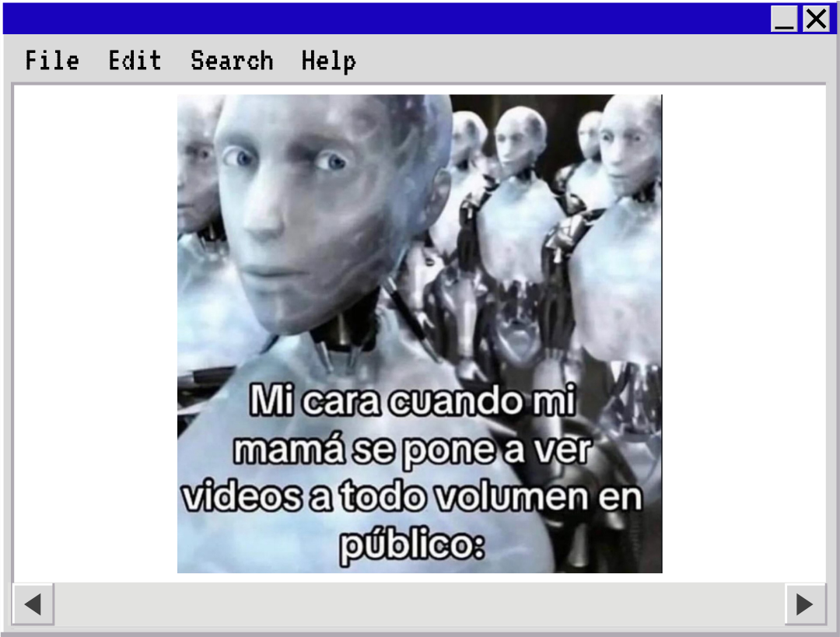This screenshot has height=637, width=840.
Task: Minimize the window
Action: coord(784,19)
